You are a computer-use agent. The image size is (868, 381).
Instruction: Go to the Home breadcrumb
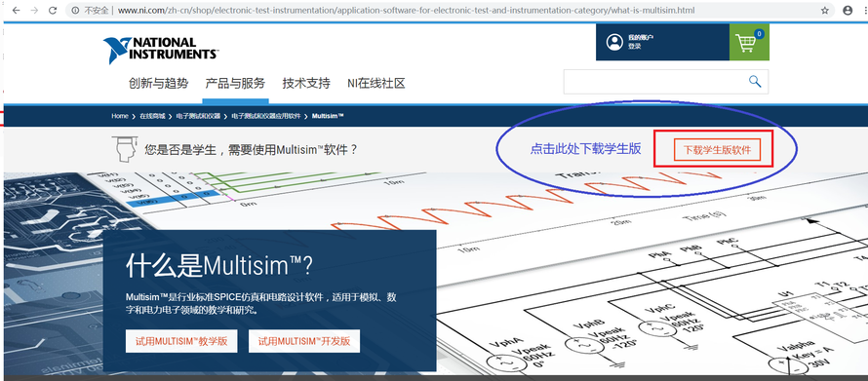pos(120,116)
